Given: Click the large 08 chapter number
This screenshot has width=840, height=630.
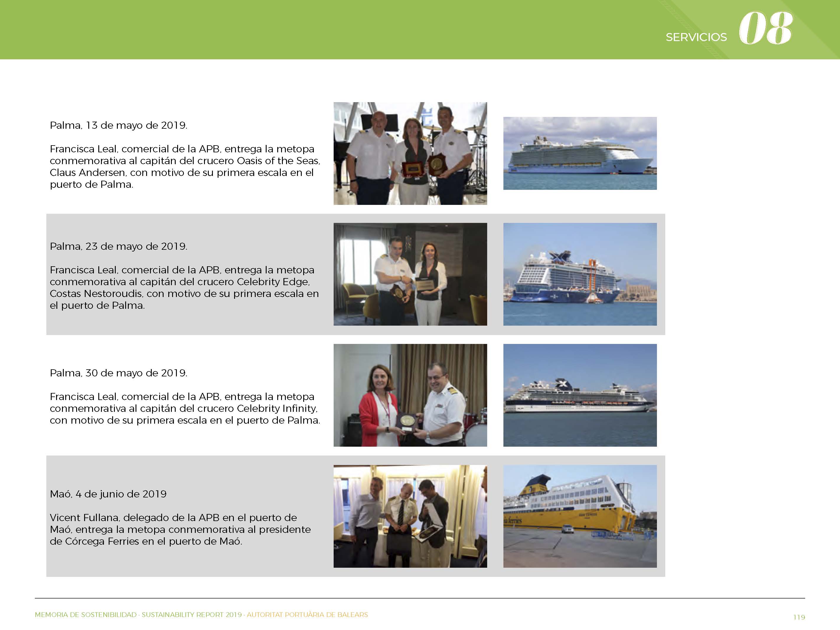Looking at the screenshot, I should (x=766, y=28).
